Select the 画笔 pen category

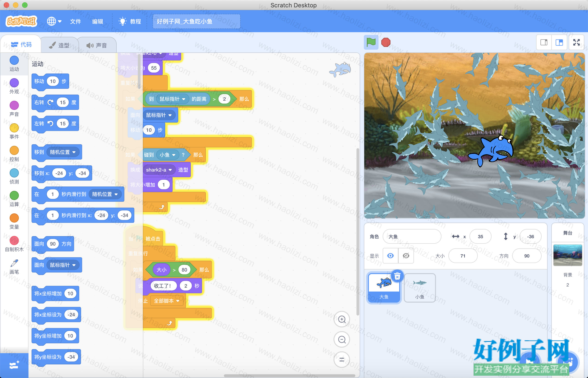tap(14, 267)
